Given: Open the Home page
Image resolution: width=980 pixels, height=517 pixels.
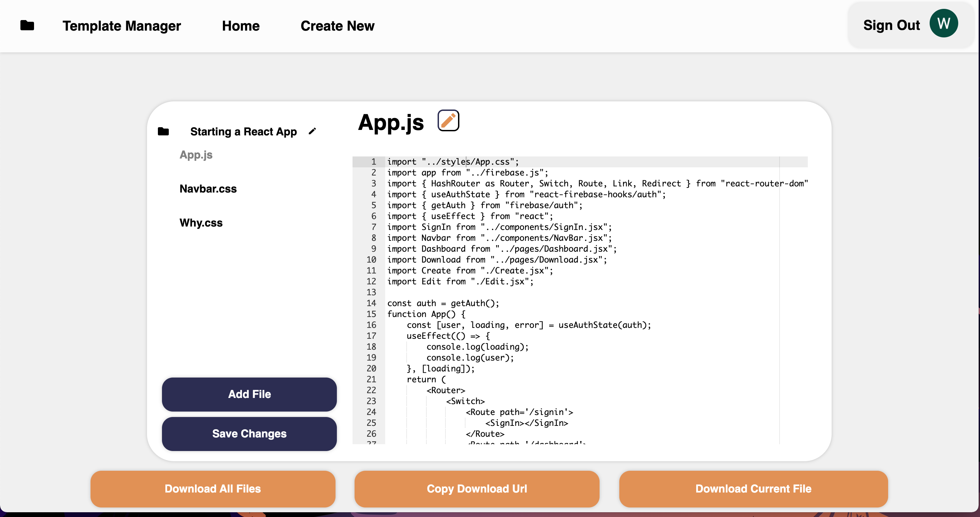Looking at the screenshot, I should point(241,26).
